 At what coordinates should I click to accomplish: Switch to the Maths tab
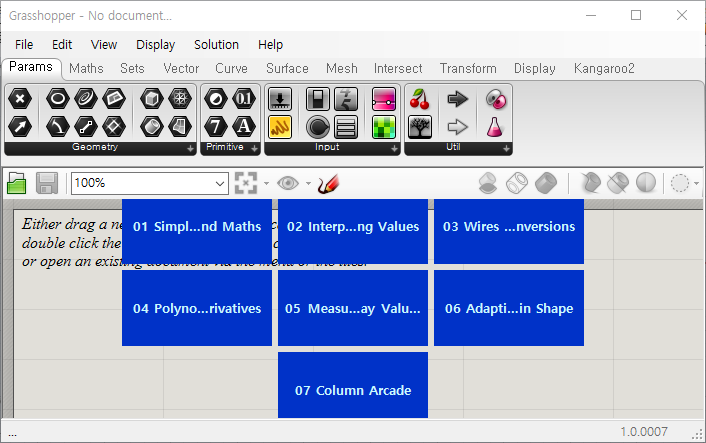[86, 68]
